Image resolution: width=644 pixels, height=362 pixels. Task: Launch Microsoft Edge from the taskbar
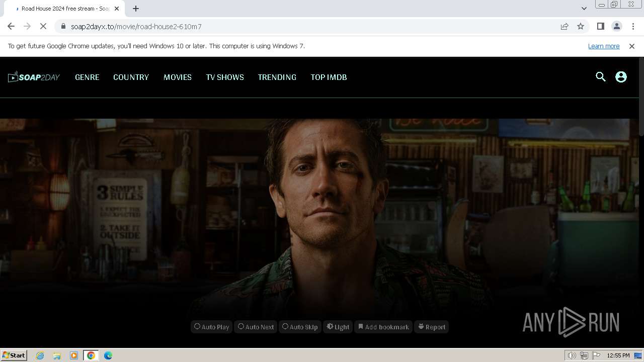click(108, 355)
